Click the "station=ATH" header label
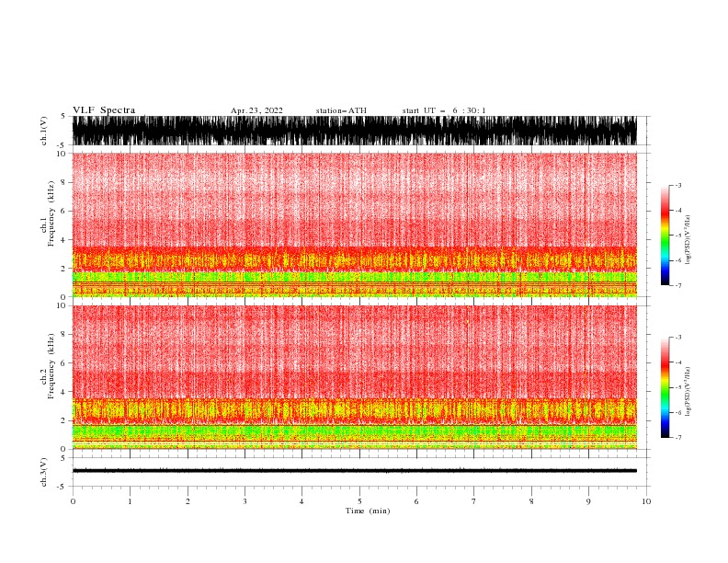Screen dimensions: 728x563 click(x=341, y=110)
